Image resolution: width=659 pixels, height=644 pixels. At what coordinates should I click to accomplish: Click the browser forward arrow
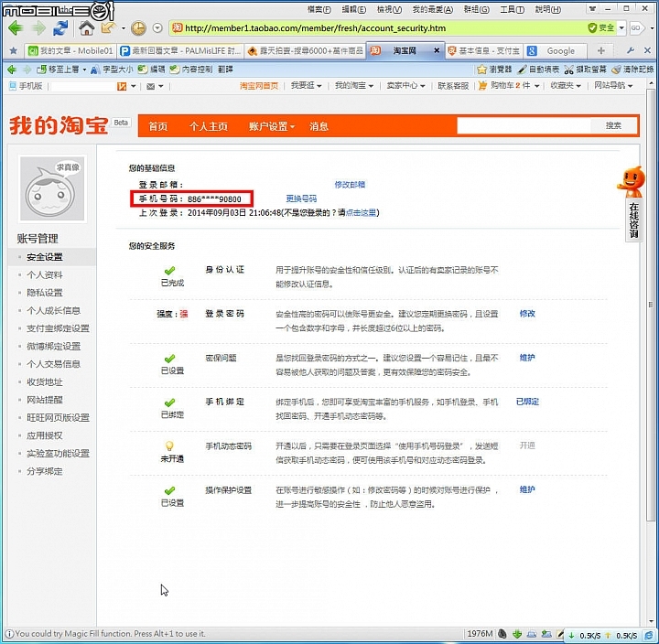(39, 28)
